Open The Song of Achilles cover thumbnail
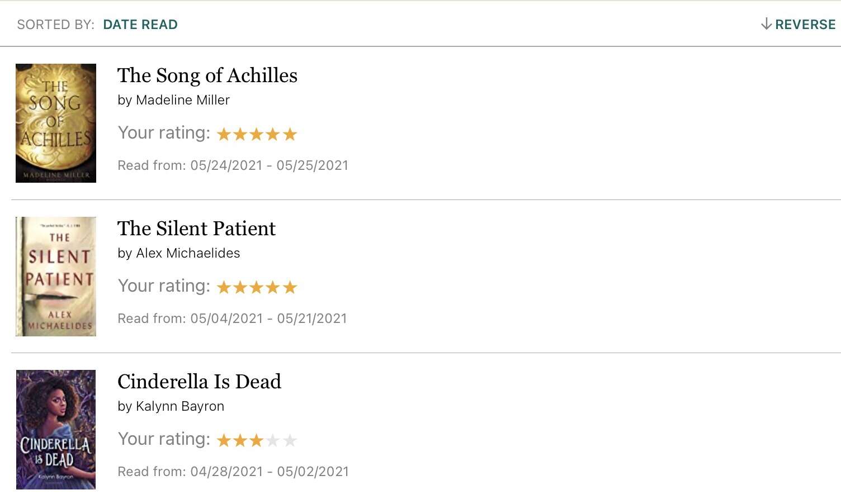Image resolution: width=841 pixels, height=504 pixels. coord(56,123)
